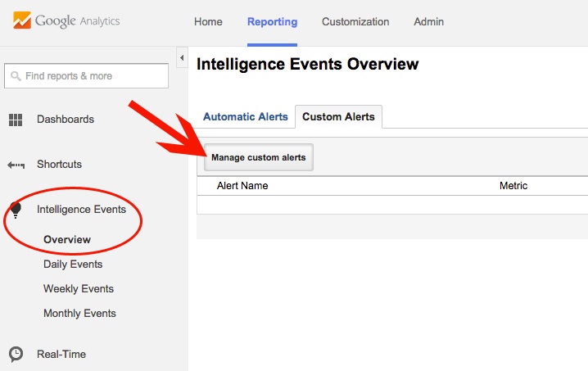Image resolution: width=588 pixels, height=371 pixels.
Task: Click the magnifier icon in search box
Action: click(15, 76)
